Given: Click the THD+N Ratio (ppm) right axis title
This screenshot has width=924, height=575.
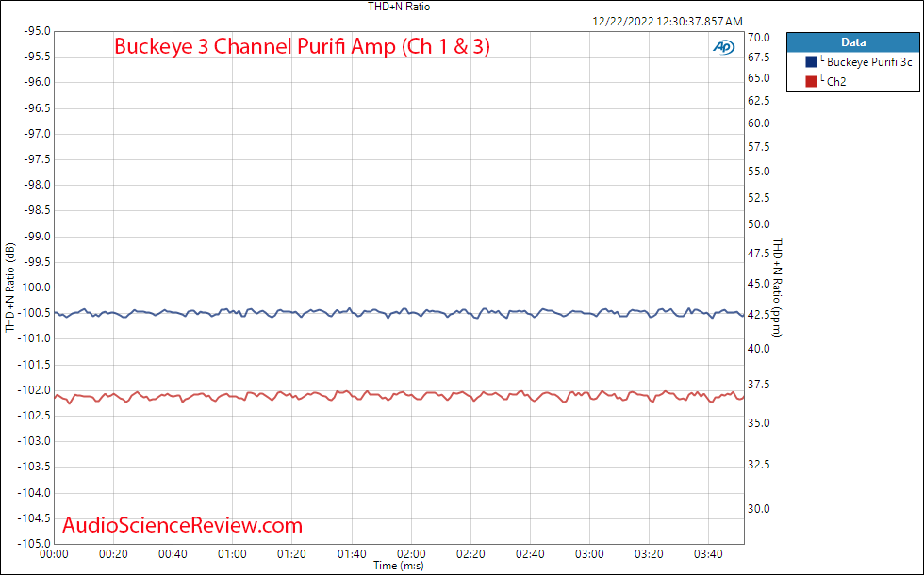Looking at the screenshot, I should tap(778, 287).
